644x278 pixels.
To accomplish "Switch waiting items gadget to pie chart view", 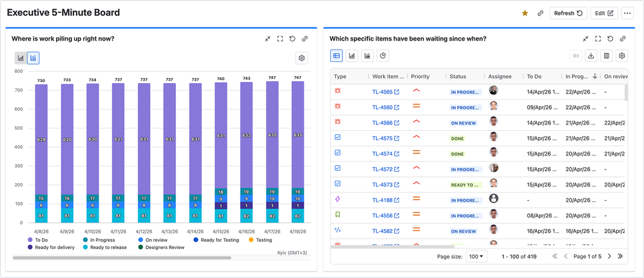I will tap(383, 56).
